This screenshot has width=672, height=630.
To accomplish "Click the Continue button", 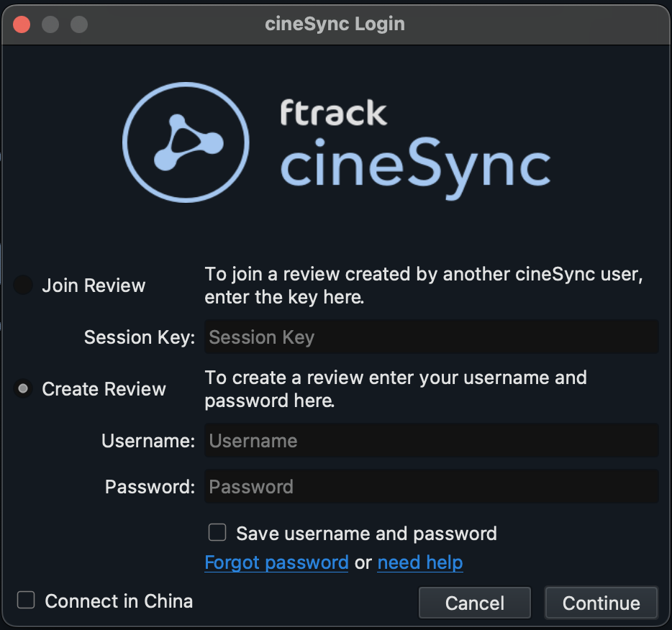I will (601, 603).
